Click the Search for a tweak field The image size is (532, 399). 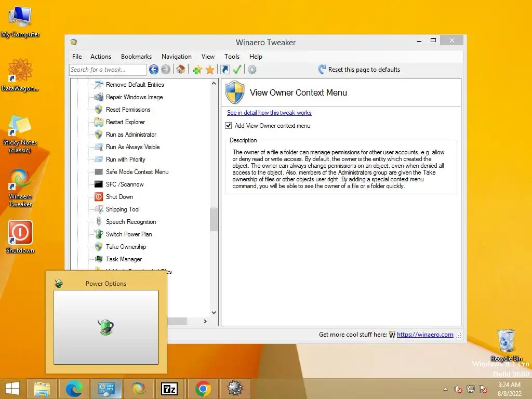108,70
